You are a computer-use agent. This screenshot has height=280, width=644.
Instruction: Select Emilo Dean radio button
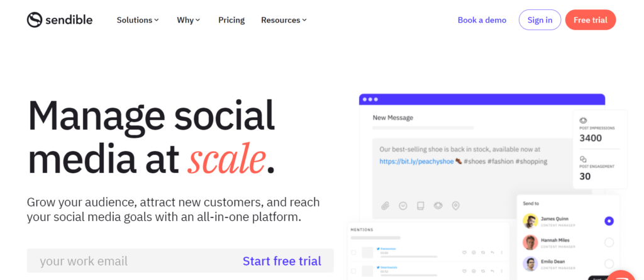pyautogui.click(x=609, y=264)
